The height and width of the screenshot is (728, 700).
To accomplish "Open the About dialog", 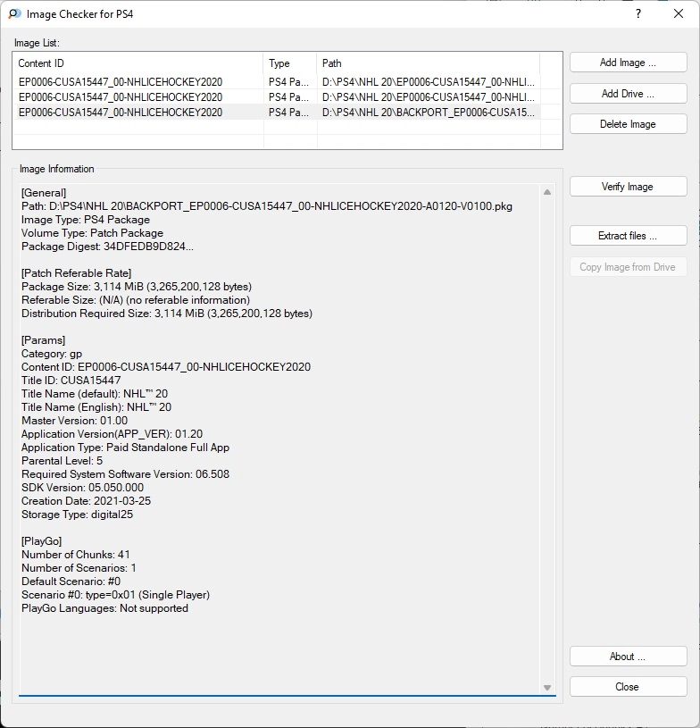I will (x=628, y=657).
